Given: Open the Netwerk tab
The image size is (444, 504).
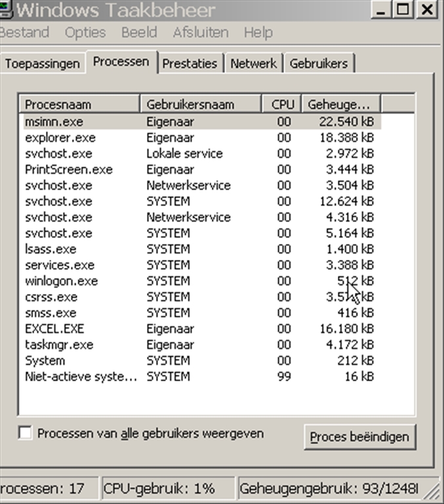Looking at the screenshot, I should coord(254,64).
